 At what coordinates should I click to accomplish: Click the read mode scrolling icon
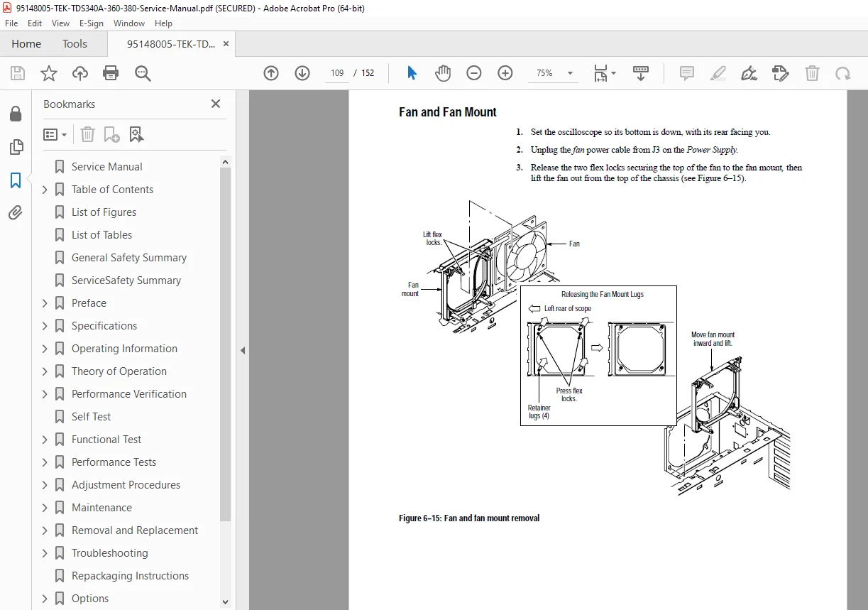pyautogui.click(x=641, y=73)
